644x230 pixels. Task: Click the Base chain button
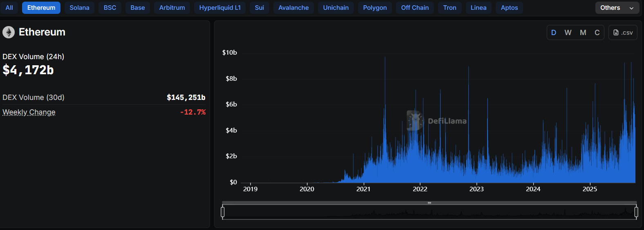pos(138,8)
